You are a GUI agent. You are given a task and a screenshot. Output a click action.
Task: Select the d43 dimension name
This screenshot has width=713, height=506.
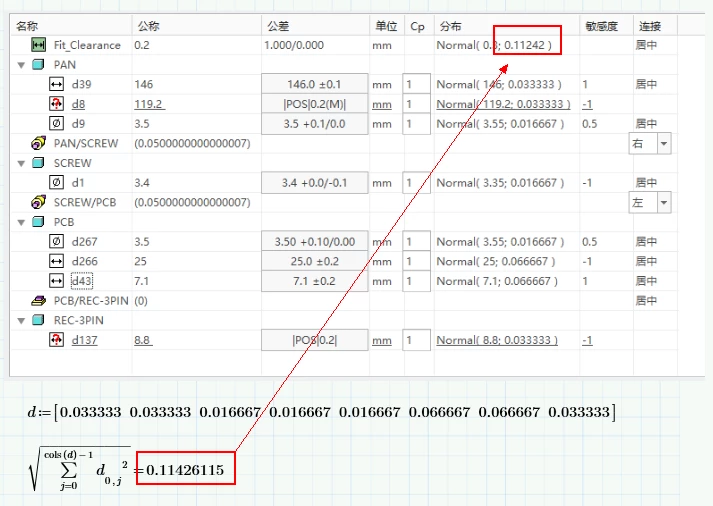click(81, 281)
